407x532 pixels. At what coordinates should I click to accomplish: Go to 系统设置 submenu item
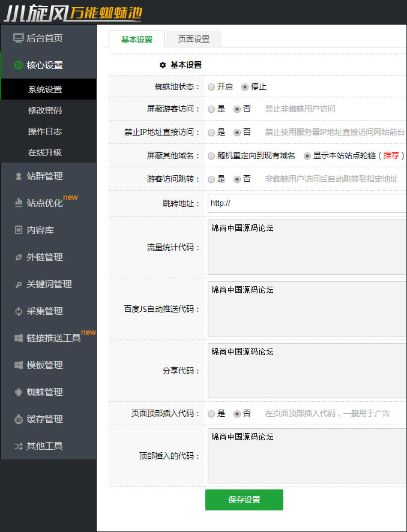tap(49, 89)
